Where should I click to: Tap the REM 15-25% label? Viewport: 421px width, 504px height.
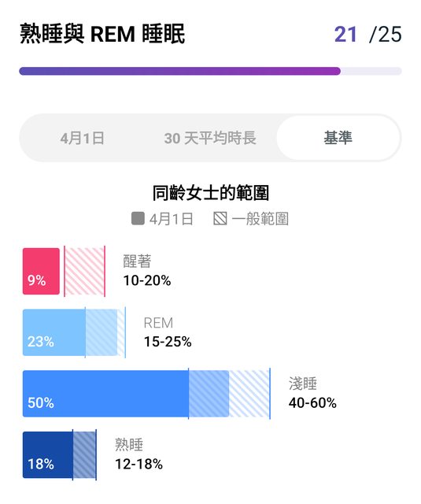tap(168, 332)
